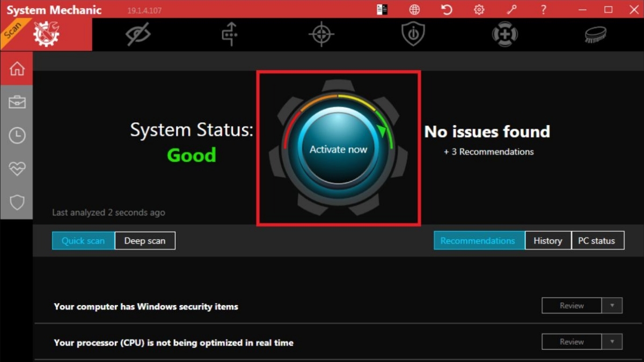
Task: Open the red Scan toolbox icon
Action: pos(46,34)
